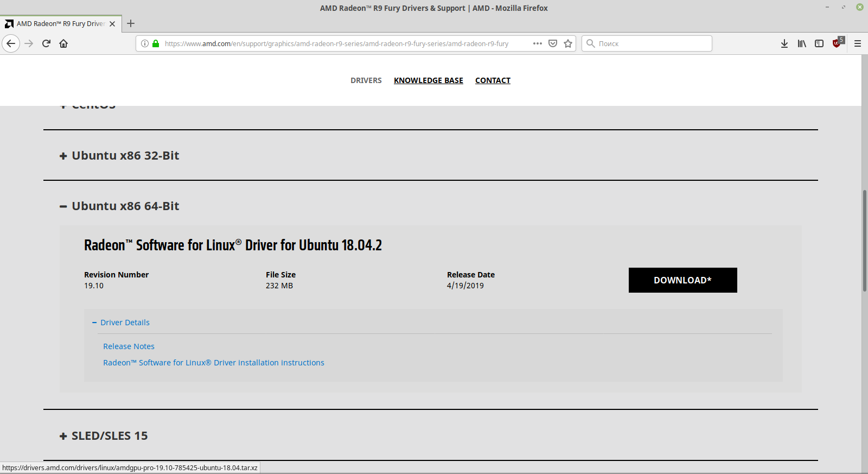Viewport: 868px width, 474px height.
Task: Close the Firefox window
Action: (860, 7)
